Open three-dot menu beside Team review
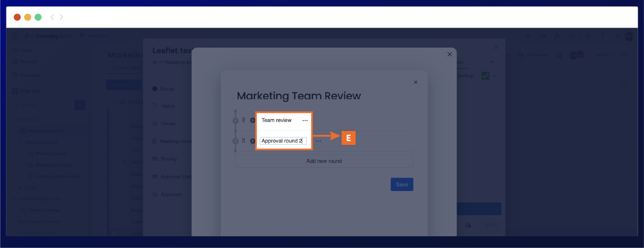 [305, 121]
